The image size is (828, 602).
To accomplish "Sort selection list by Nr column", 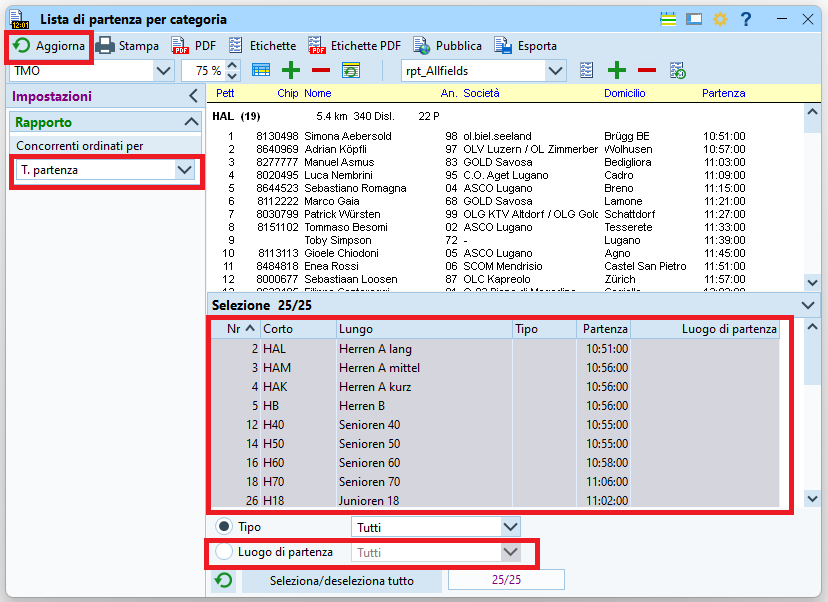I will pos(236,329).
